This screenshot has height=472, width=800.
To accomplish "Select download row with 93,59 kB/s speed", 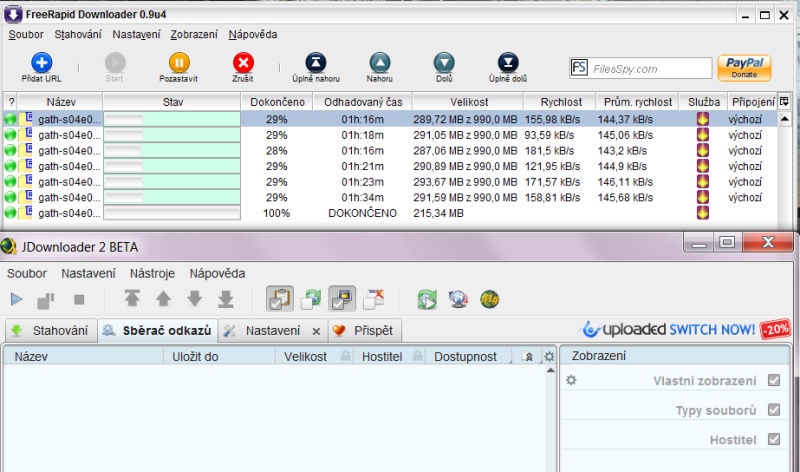I will coord(390,135).
